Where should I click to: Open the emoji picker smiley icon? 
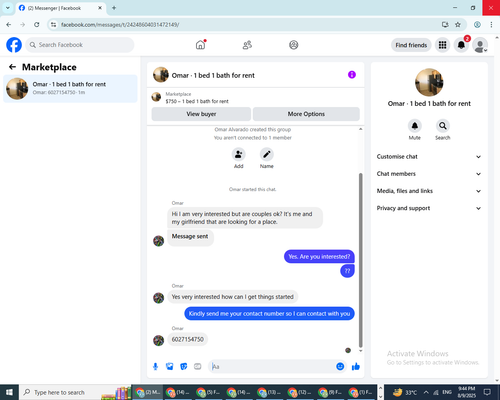[340, 367]
